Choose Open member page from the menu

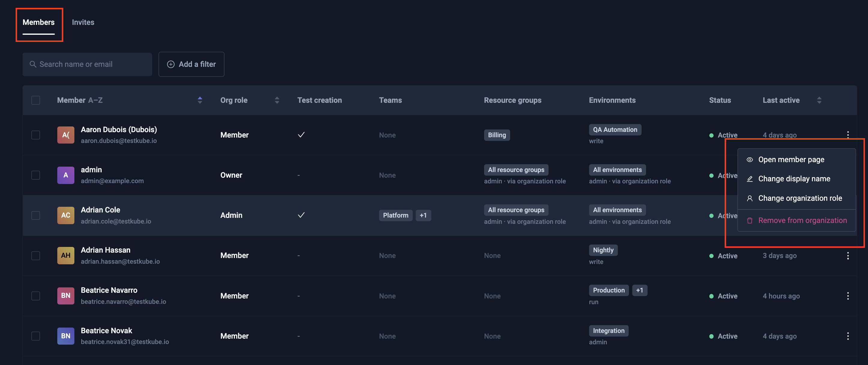pyautogui.click(x=796, y=160)
